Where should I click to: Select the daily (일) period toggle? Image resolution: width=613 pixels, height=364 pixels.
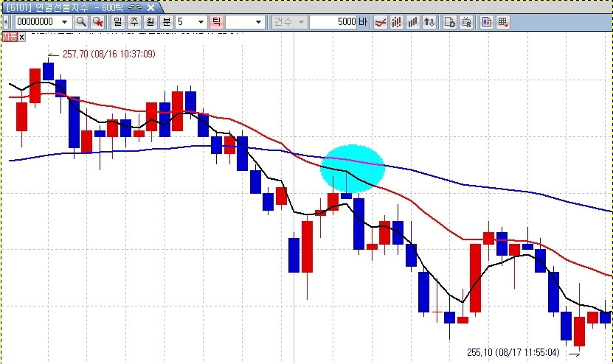point(118,22)
